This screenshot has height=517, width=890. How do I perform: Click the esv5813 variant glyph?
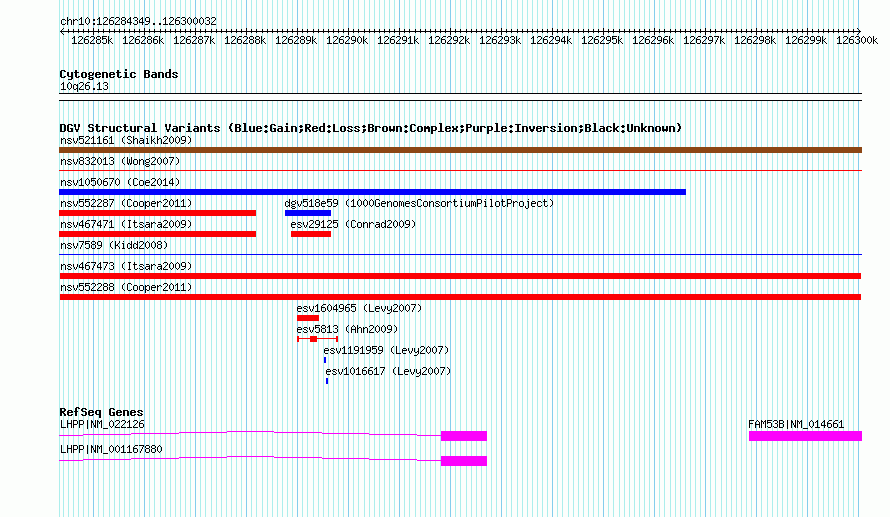tap(317, 339)
